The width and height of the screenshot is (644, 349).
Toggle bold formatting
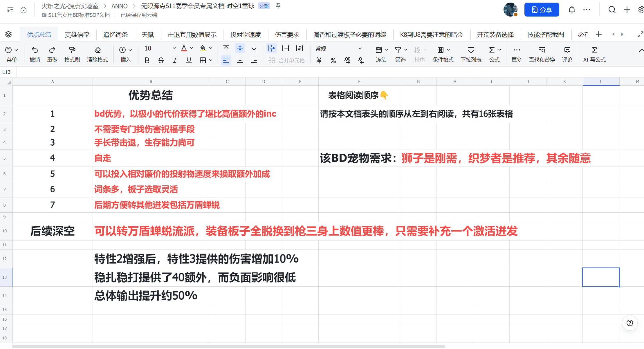click(x=147, y=60)
